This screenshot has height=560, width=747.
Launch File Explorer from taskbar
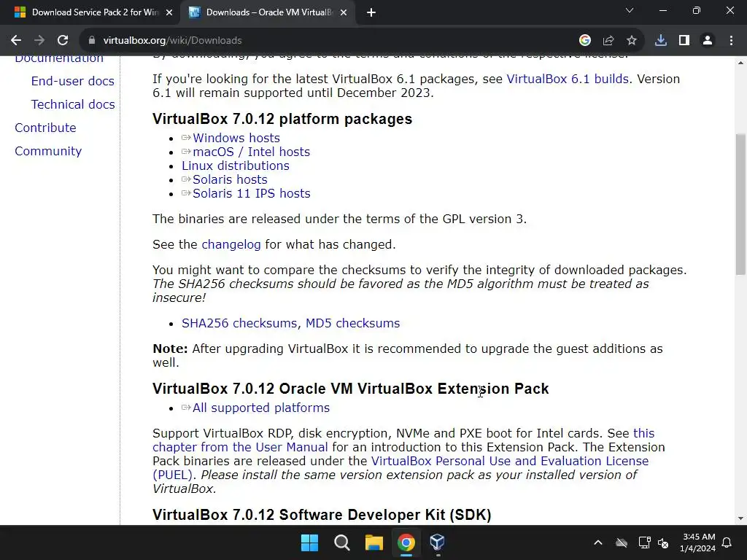click(374, 542)
